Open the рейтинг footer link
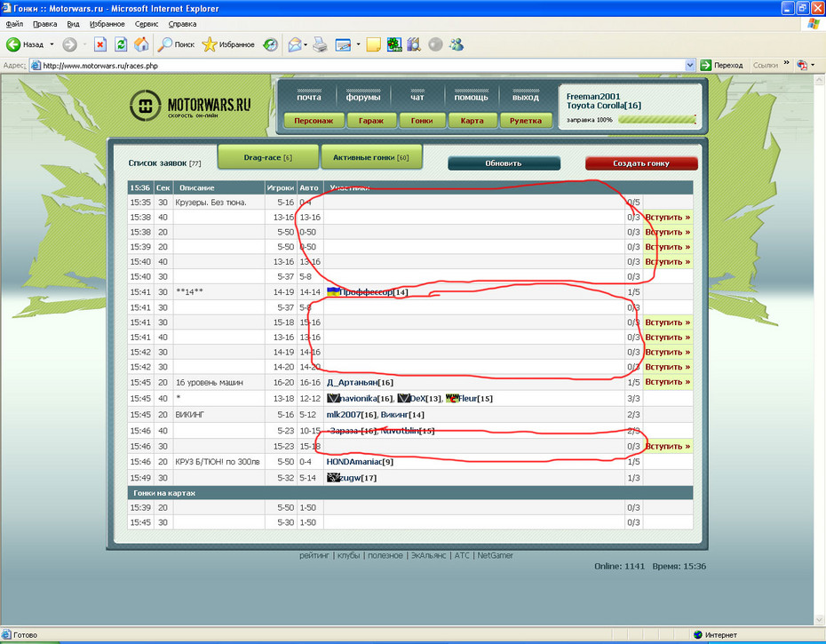The image size is (826, 644). tap(314, 555)
